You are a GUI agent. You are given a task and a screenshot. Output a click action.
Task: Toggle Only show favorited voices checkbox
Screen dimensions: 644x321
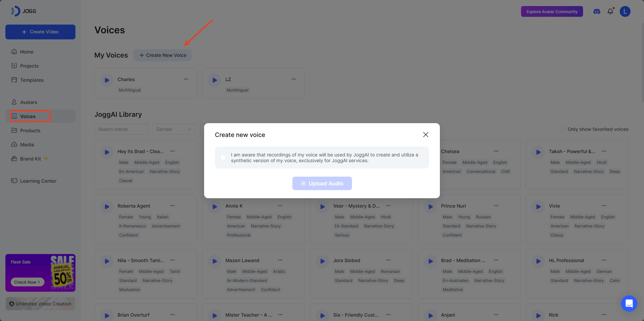562,129
